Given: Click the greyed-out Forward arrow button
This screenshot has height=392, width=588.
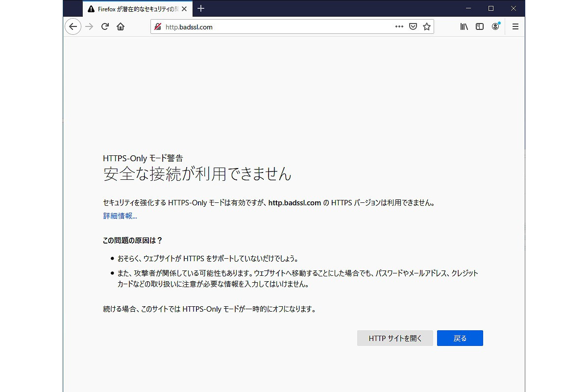Looking at the screenshot, I should coord(89,27).
